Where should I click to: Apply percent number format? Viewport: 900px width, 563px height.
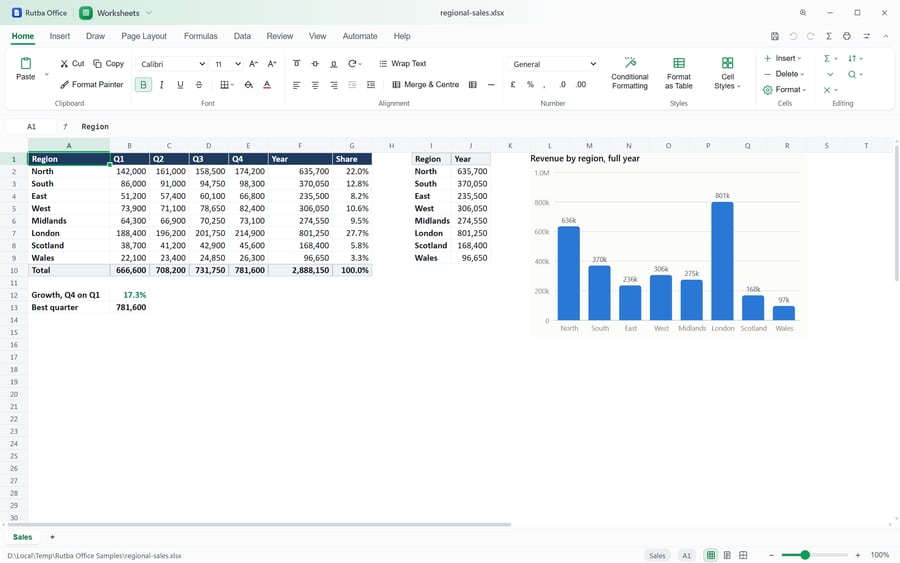tap(530, 85)
